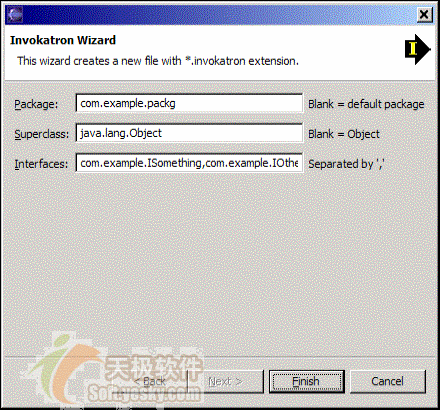Viewport: 440px width, 410px height.
Task: Click the wizard description sentence
Action: [x=158, y=61]
